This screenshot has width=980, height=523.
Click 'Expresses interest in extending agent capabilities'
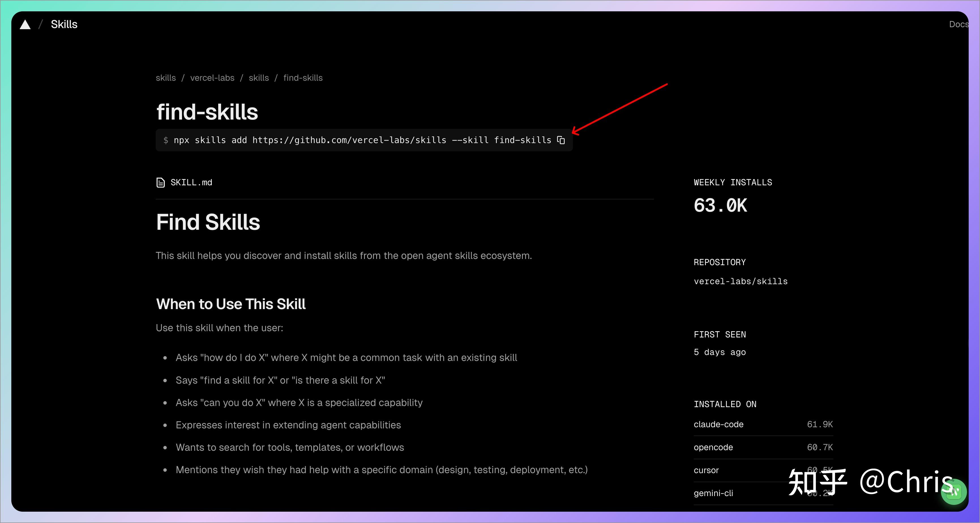point(288,425)
